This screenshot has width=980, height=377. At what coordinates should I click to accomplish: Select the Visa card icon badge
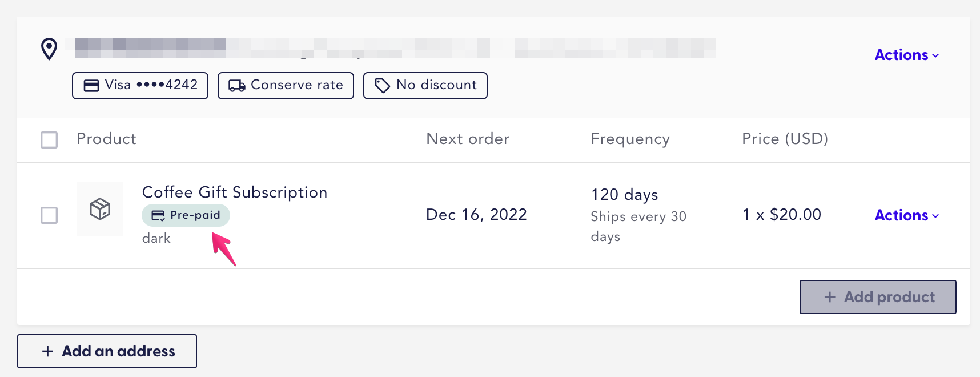(x=92, y=85)
